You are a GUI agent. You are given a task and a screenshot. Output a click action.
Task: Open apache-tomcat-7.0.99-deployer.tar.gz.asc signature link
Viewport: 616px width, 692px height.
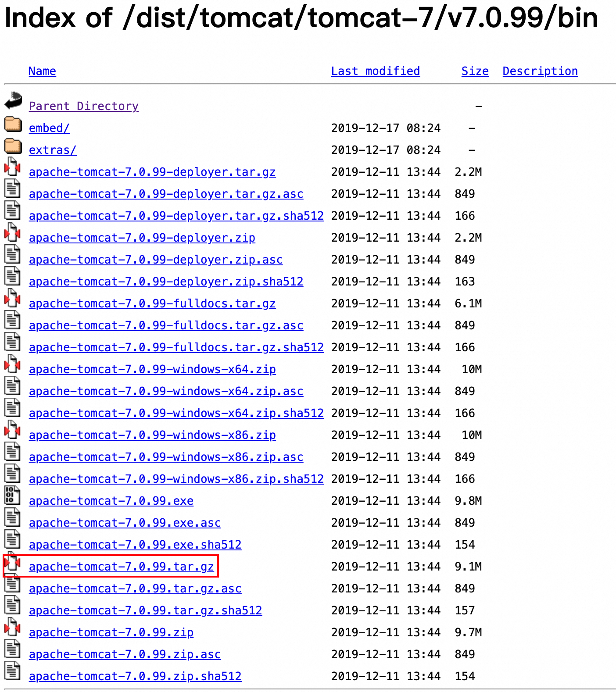click(x=166, y=194)
